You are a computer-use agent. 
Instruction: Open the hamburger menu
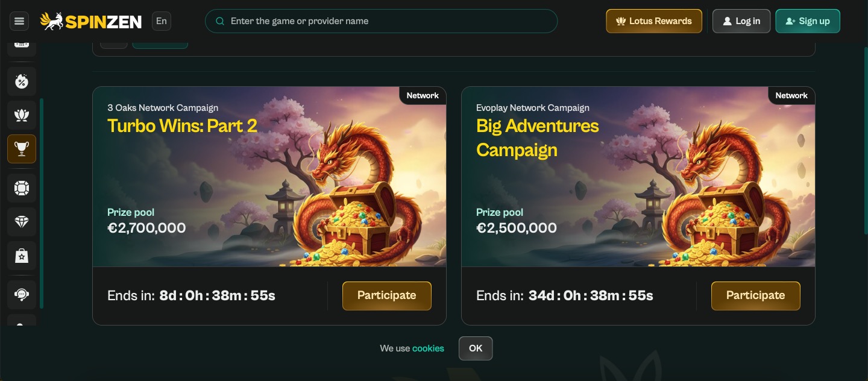19,21
